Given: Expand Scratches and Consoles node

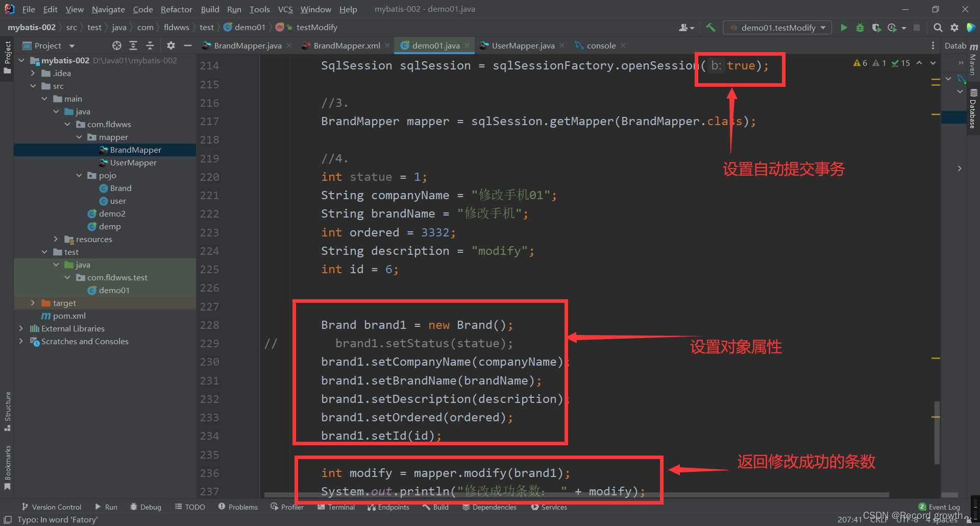Looking at the screenshot, I should point(21,341).
